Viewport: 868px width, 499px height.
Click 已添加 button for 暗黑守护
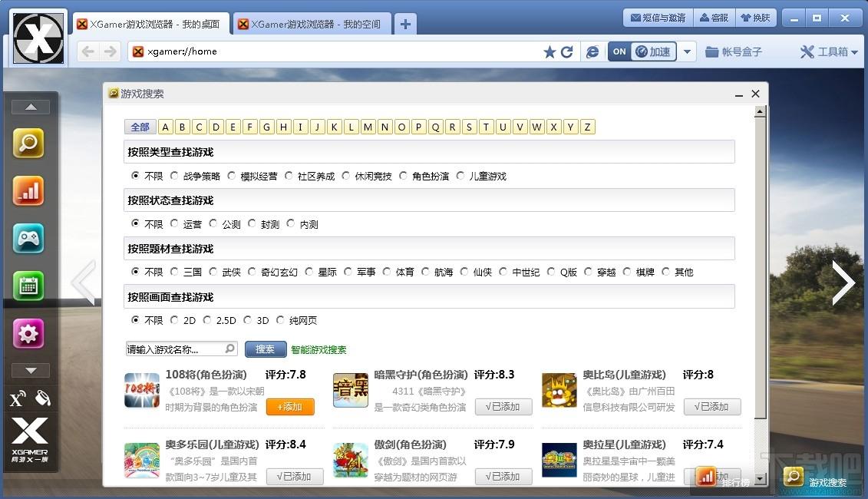(503, 407)
